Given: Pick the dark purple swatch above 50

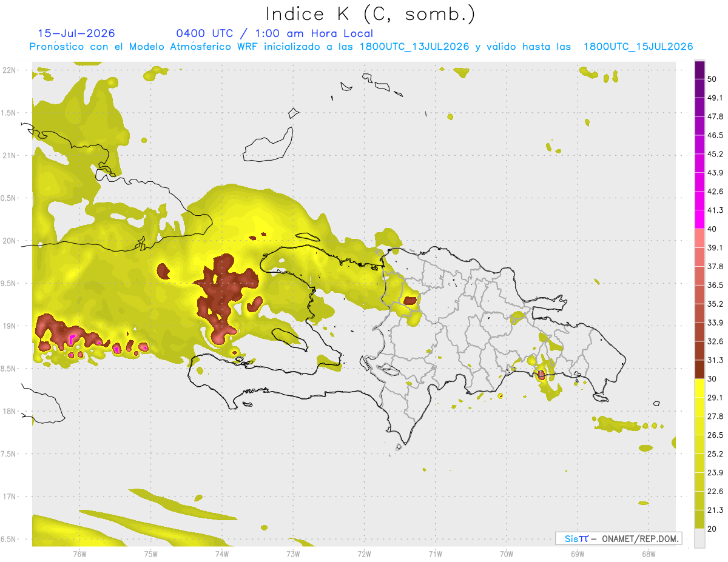Looking at the screenshot, I should (699, 70).
